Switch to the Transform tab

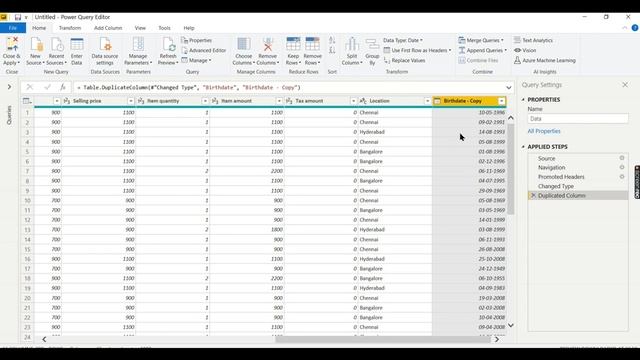pos(70,28)
